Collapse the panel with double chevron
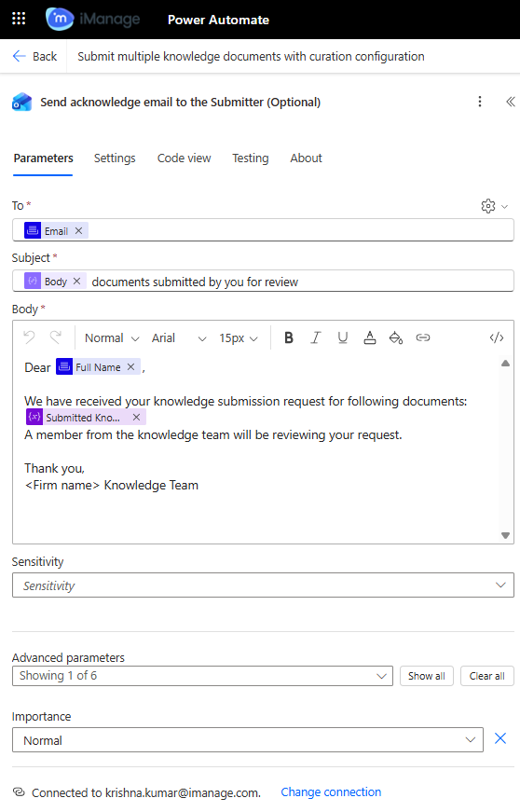 [510, 102]
